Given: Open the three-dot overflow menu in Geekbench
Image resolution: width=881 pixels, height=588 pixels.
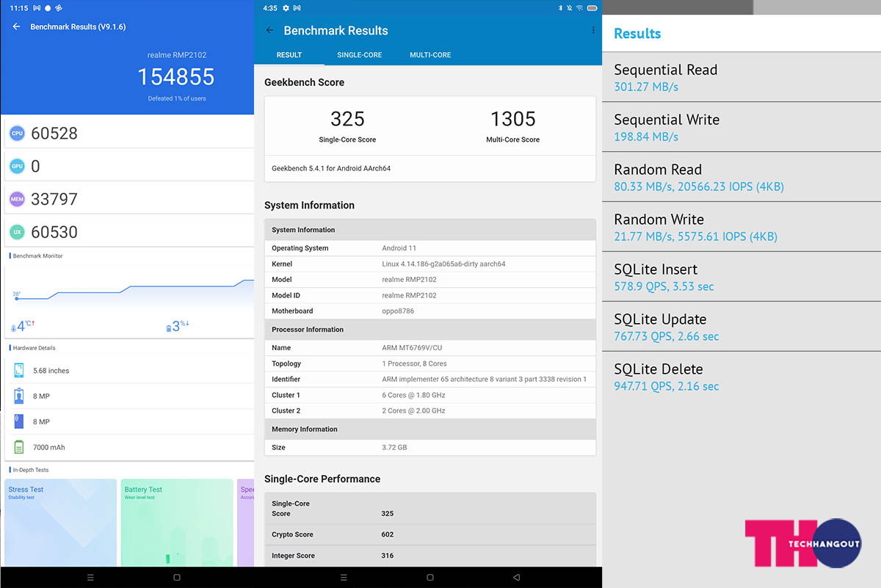Looking at the screenshot, I should pos(592,30).
